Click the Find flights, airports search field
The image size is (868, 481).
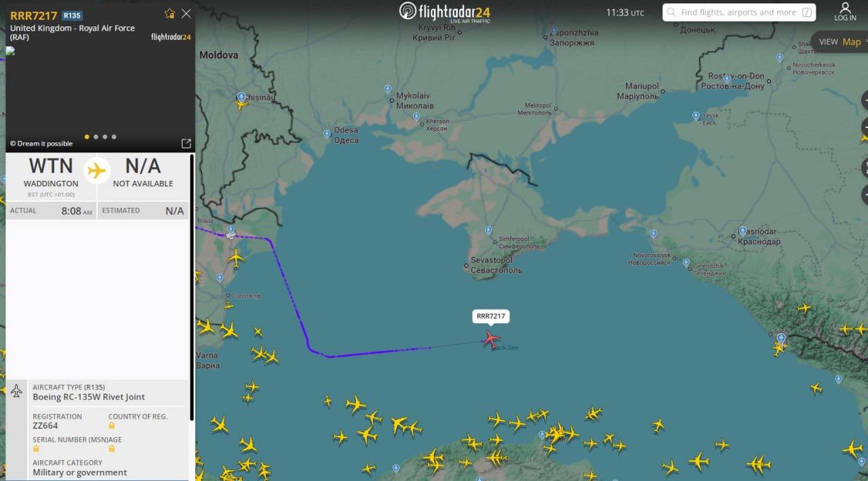click(x=739, y=12)
